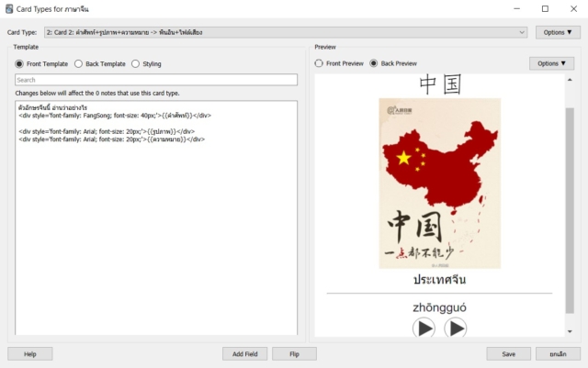
Task: Click the preview vertical scrollbar thumb
Action: pyautogui.click(x=570, y=210)
